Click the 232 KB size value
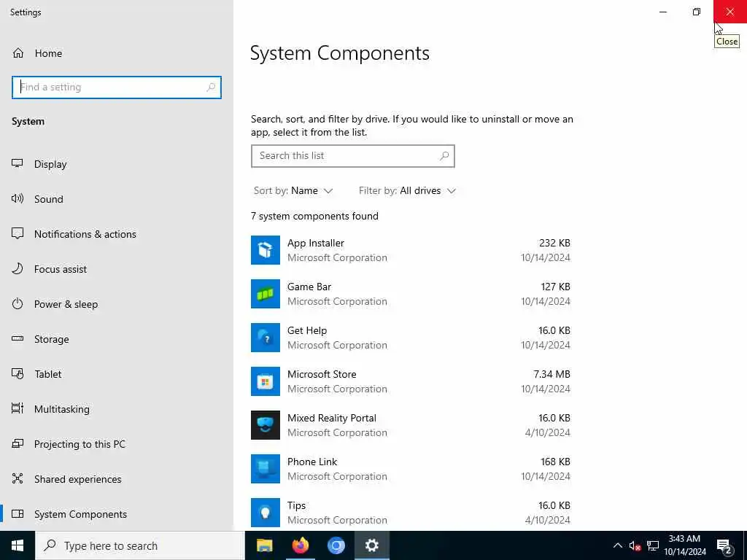Viewport: 747px width, 560px height. tap(554, 243)
